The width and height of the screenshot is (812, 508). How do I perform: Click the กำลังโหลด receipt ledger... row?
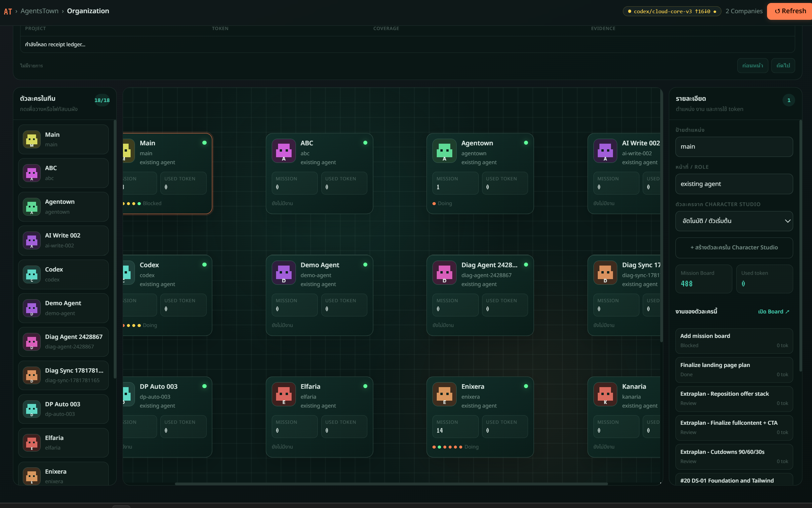[x=408, y=44]
